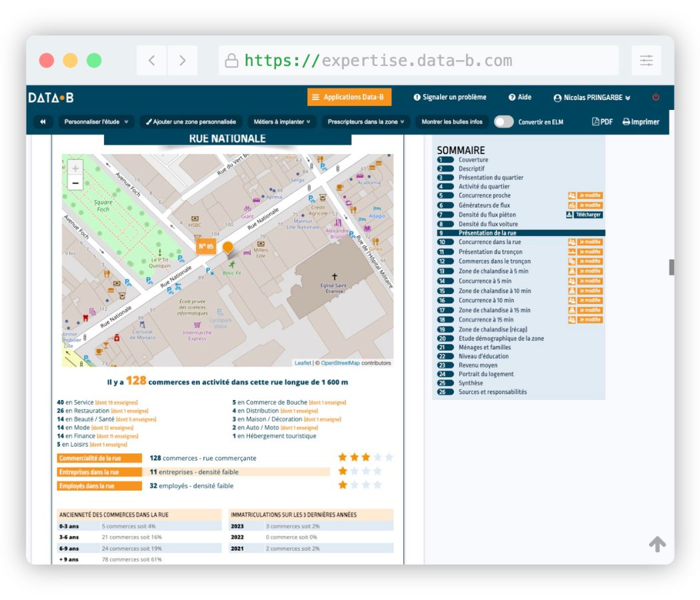The width and height of the screenshot is (700, 600).
Task: Collapse the toolbar with the double-chevron icon
Action: pyautogui.click(x=43, y=122)
